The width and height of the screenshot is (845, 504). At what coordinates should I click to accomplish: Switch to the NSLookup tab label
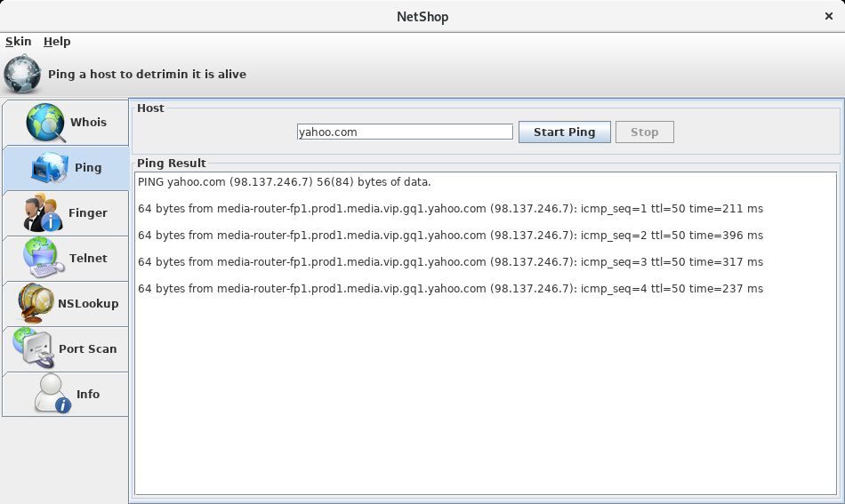point(88,303)
